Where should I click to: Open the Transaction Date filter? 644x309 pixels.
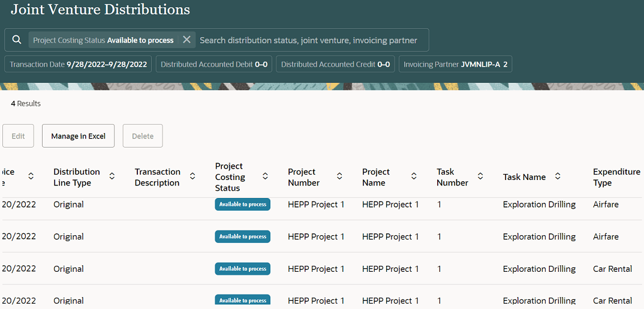[79, 64]
